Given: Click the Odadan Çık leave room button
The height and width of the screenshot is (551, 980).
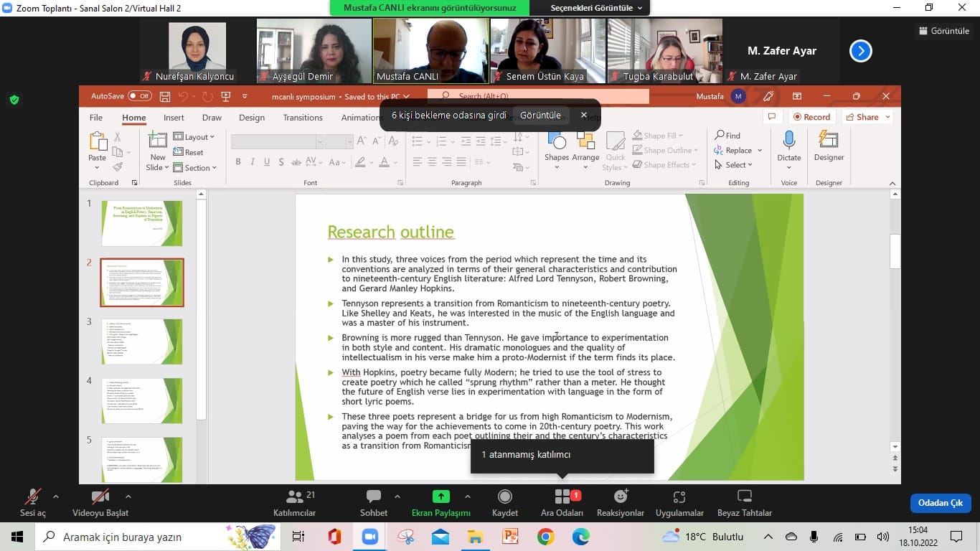Looking at the screenshot, I should point(941,503).
